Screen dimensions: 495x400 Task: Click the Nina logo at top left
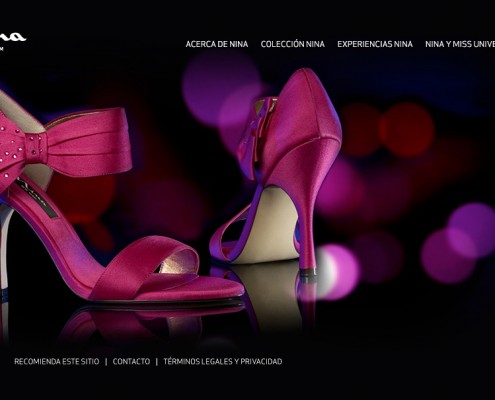(12, 39)
